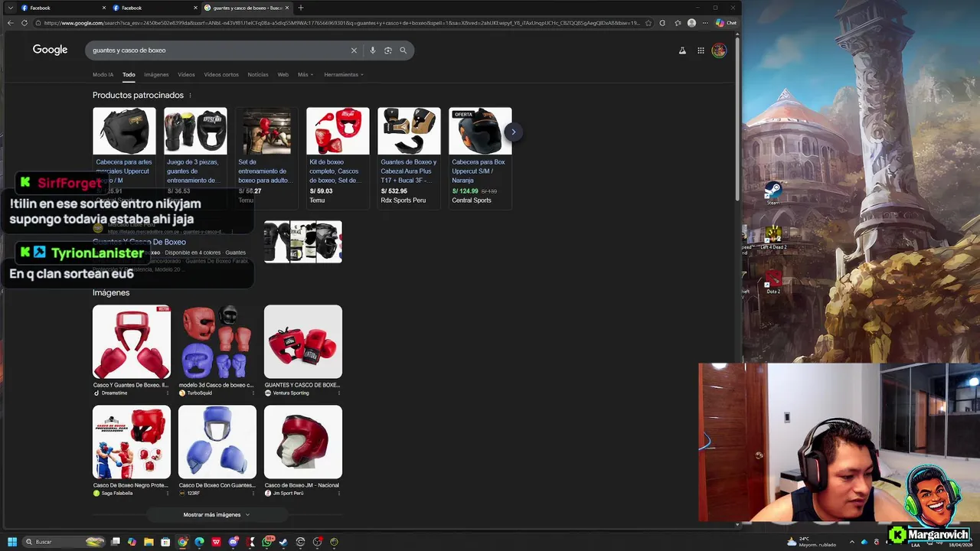Select the Noticias results tab
The image size is (980, 551).
(258, 74)
